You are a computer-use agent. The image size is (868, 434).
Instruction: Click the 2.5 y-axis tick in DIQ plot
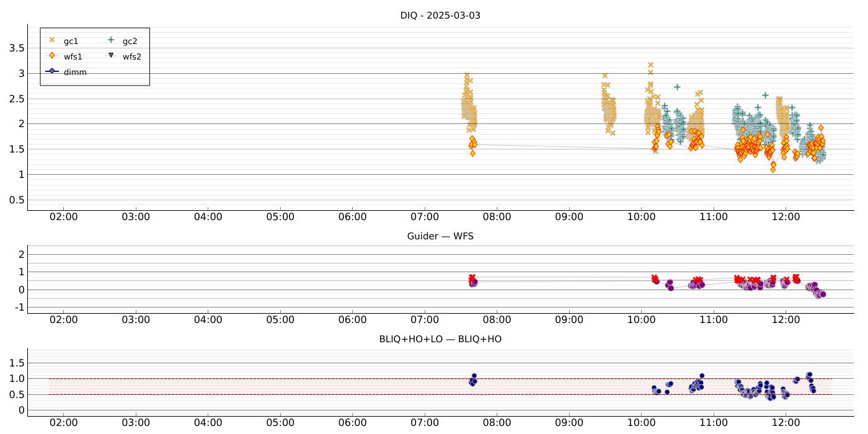point(17,99)
